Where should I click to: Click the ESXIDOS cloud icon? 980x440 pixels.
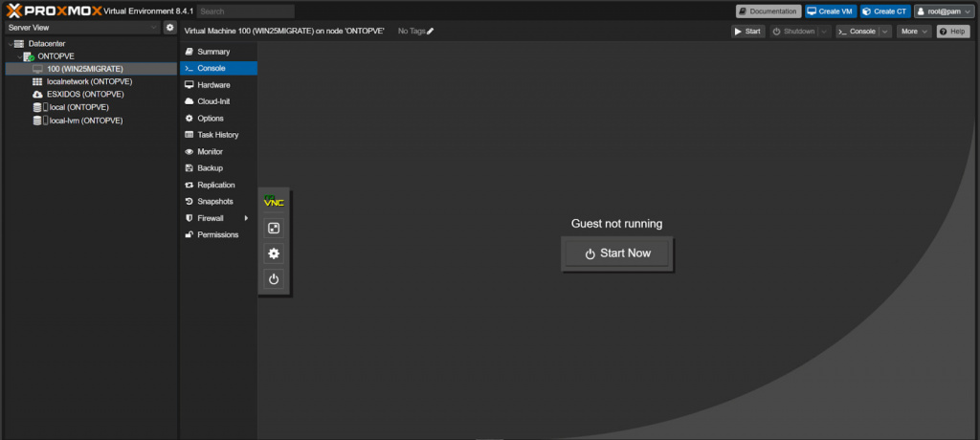point(37,95)
